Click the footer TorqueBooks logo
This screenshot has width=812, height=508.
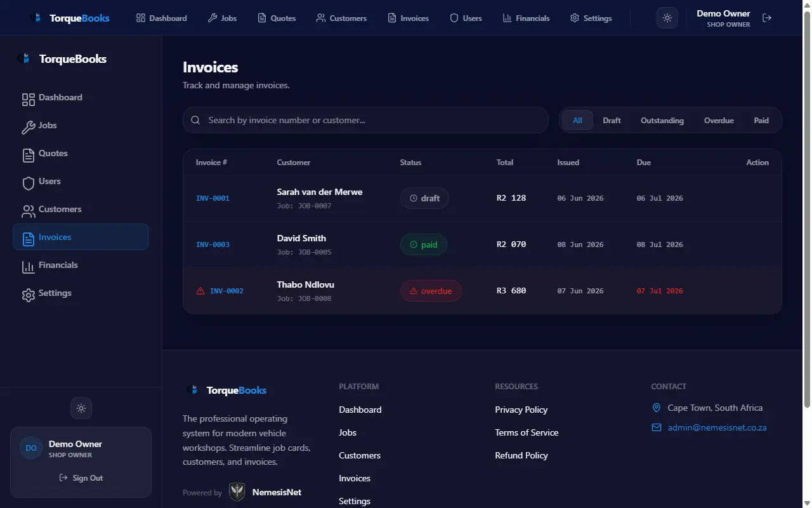coord(226,391)
